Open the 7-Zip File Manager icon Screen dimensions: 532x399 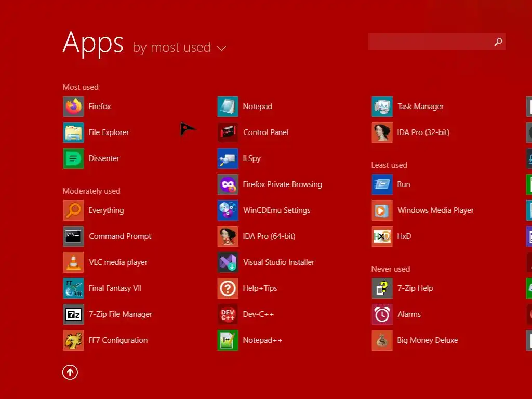click(73, 314)
